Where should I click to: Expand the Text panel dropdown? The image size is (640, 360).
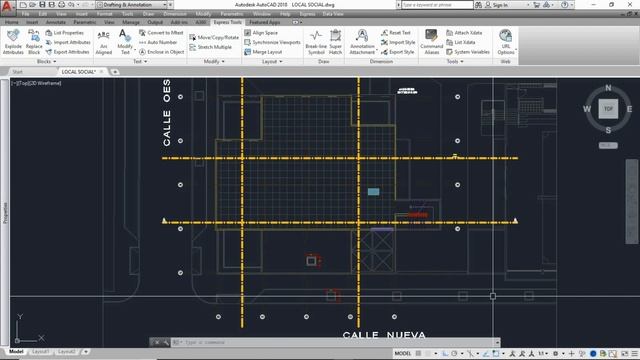(x=140, y=62)
